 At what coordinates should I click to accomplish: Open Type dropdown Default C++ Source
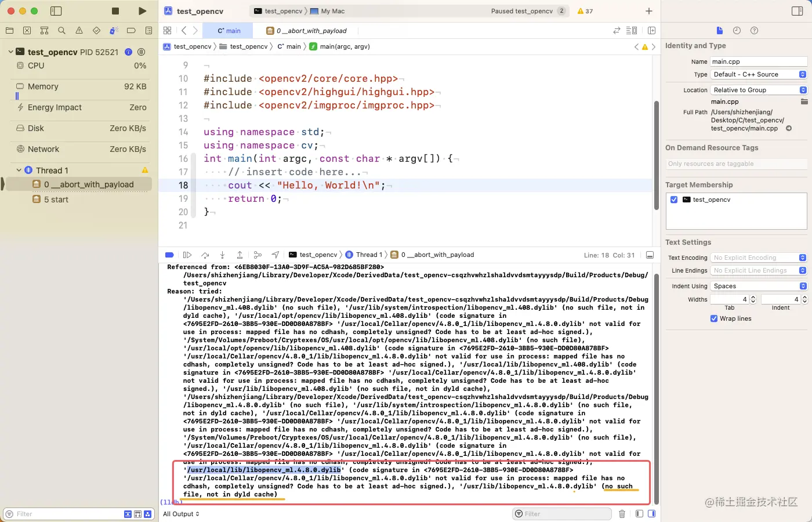click(x=759, y=74)
